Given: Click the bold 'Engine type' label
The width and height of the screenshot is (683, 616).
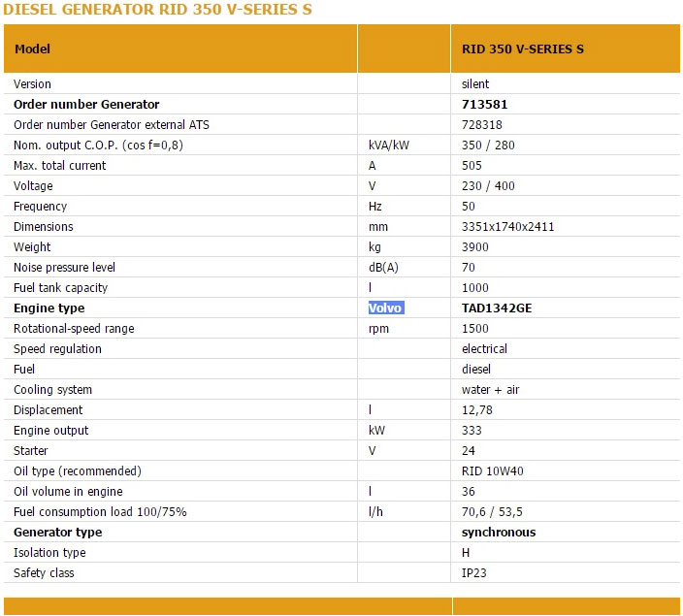Looking at the screenshot, I should [x=49, y=308].
